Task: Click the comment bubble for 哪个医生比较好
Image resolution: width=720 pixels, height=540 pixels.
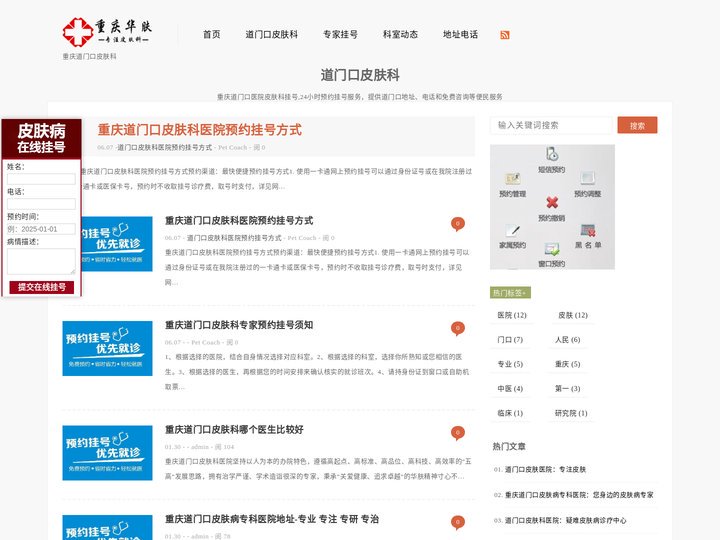Action: 458,433
